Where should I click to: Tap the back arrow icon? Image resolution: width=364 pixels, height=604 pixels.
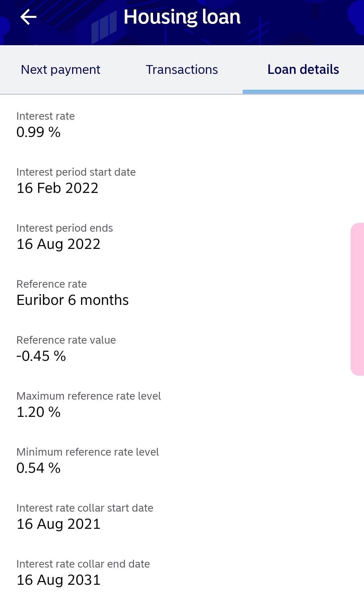28,17
